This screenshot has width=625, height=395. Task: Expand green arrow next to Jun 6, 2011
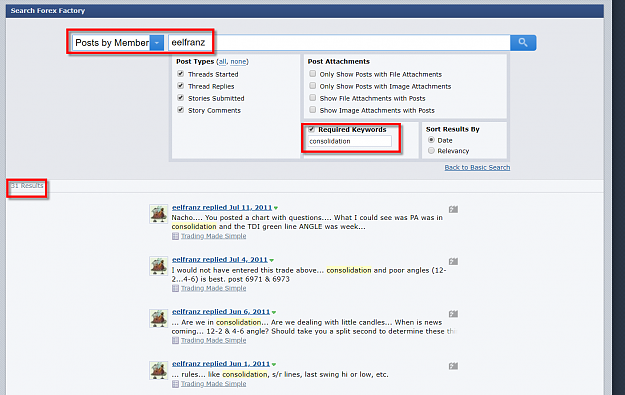point(274,312)
